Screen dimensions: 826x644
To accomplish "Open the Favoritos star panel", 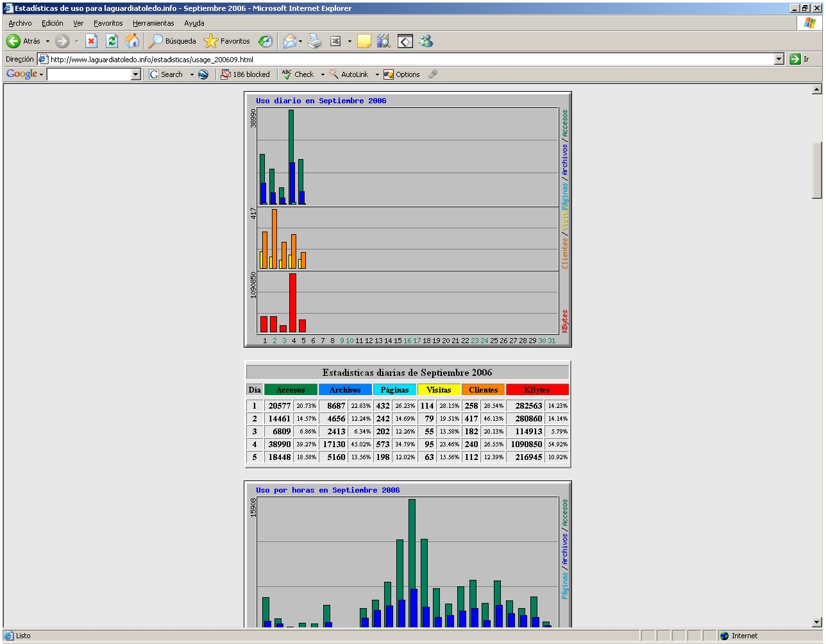I will coord(227,41).
